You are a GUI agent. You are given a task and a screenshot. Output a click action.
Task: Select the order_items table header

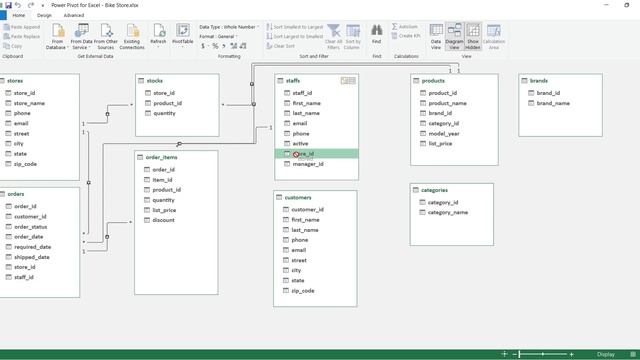[x=176, y=157]
